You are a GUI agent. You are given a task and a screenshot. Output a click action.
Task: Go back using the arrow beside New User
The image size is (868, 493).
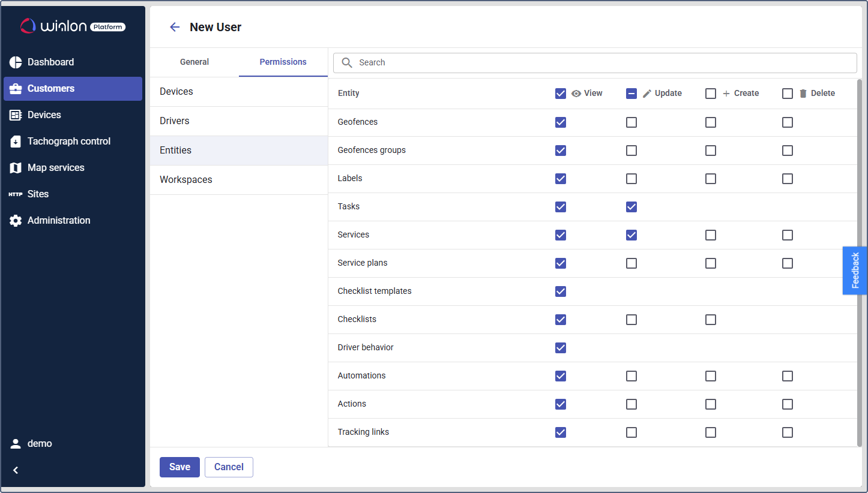click(x=175, y=27)
